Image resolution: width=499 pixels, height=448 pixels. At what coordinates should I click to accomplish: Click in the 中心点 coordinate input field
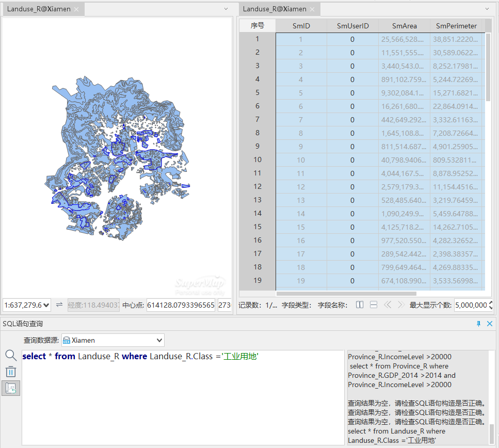(181, 305)
